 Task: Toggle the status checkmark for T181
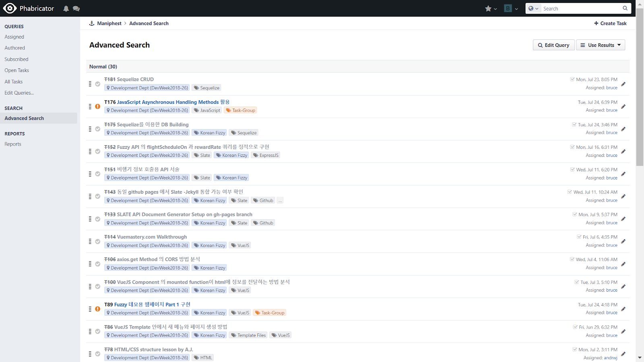(x=97, y=84)
